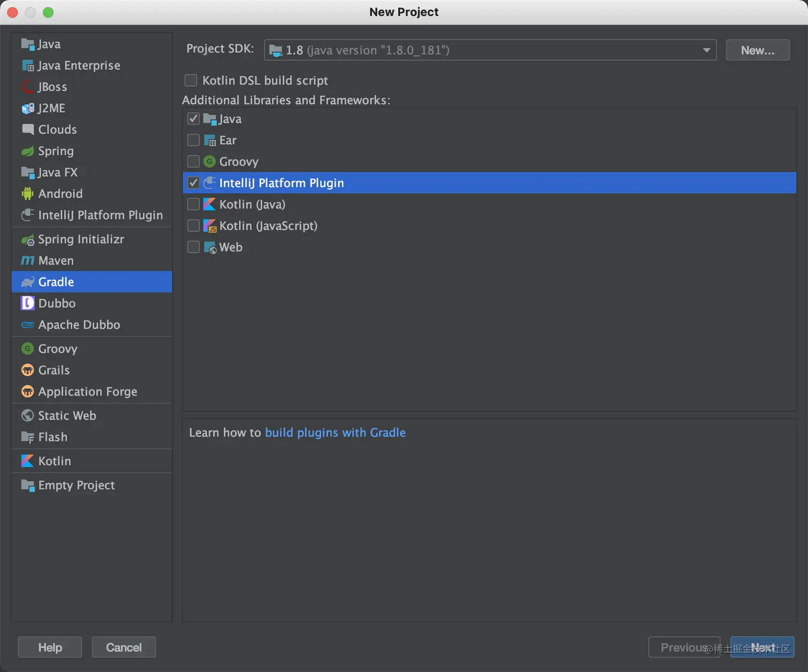Image resolution: width=808 pixels, height=672 pixels.
Task: Open the build plugins with Gradle link
Action: click(335, 432)
